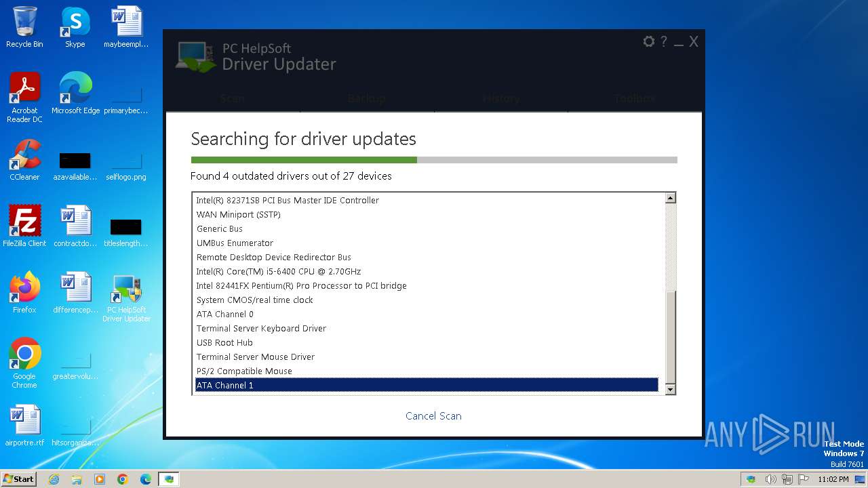Open contractdo Word document

75,226
